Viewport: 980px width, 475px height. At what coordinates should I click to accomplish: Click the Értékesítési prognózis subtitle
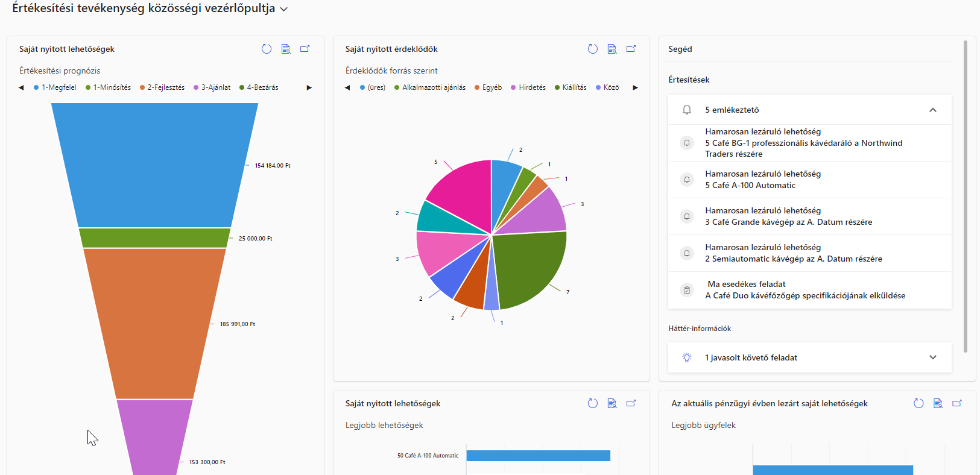point(60,71)
